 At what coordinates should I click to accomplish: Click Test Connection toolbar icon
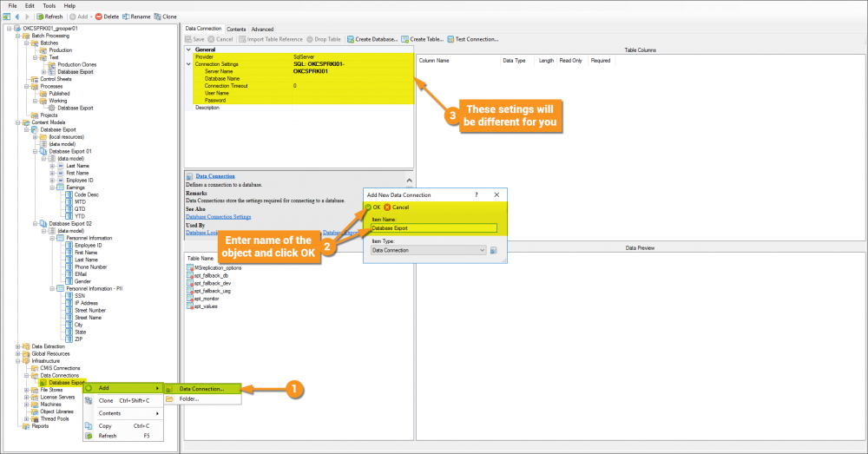pos(450,39)
